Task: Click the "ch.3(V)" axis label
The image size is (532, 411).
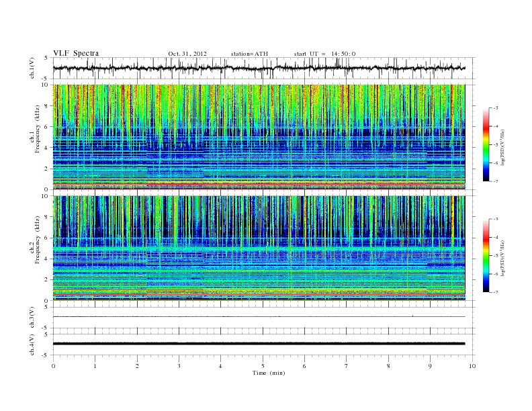Action: tap(32, 318)
